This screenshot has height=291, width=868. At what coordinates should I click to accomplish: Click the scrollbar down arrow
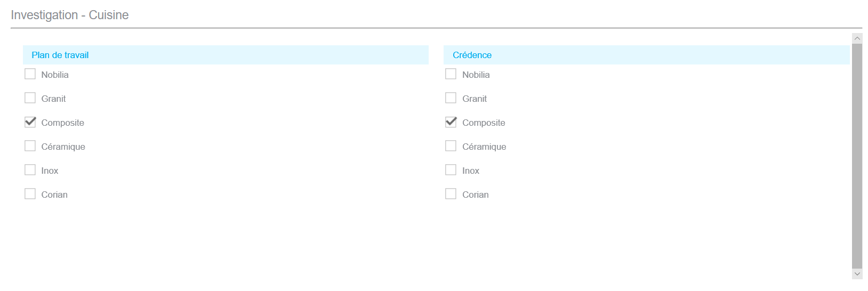pyautogui.click(x=857, y=274)
